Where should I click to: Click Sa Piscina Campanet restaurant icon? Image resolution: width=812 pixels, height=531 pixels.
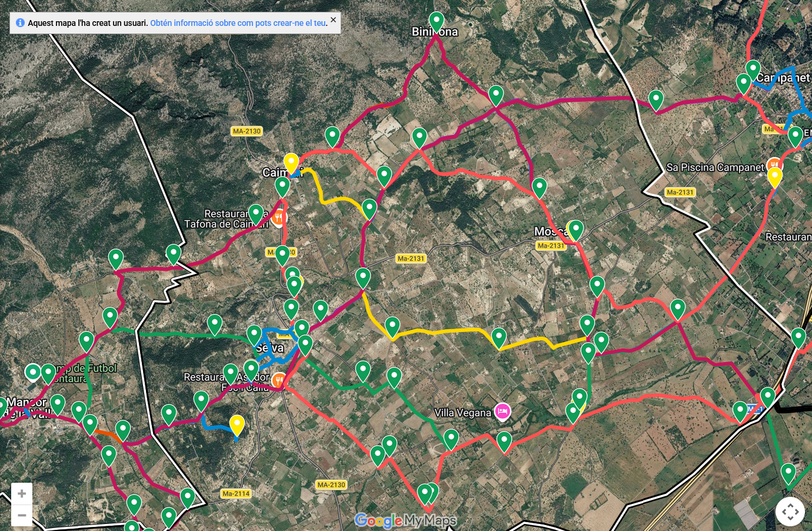774,164
